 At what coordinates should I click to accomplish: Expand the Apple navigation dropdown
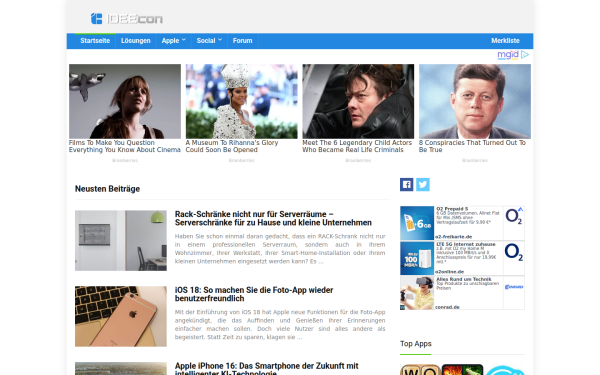(x=173, y=41)
